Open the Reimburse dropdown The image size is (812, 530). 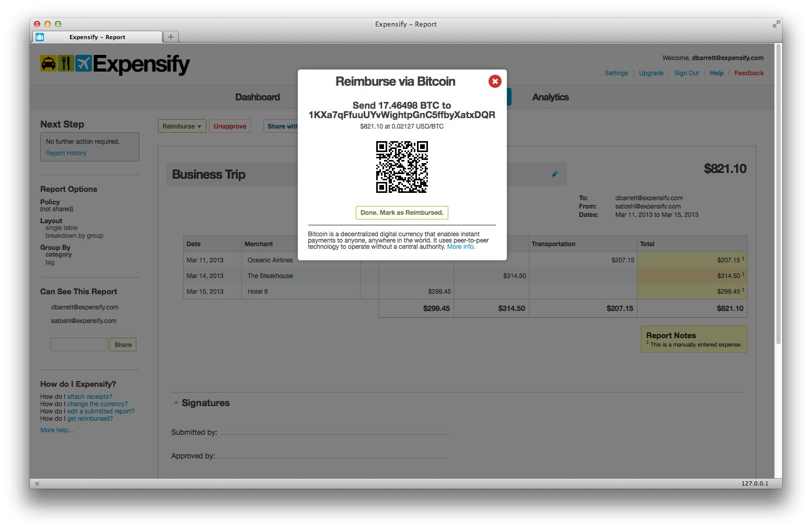[x=182, y=126]
